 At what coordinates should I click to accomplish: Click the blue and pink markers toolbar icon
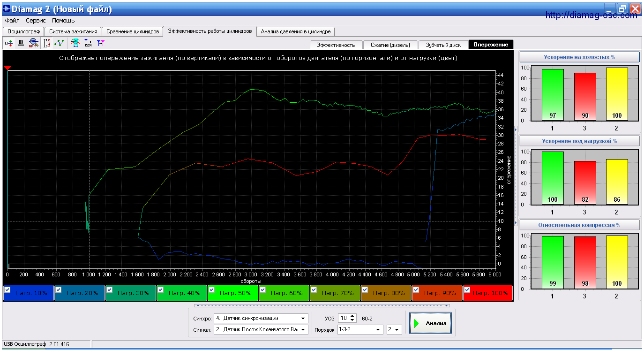100,43
